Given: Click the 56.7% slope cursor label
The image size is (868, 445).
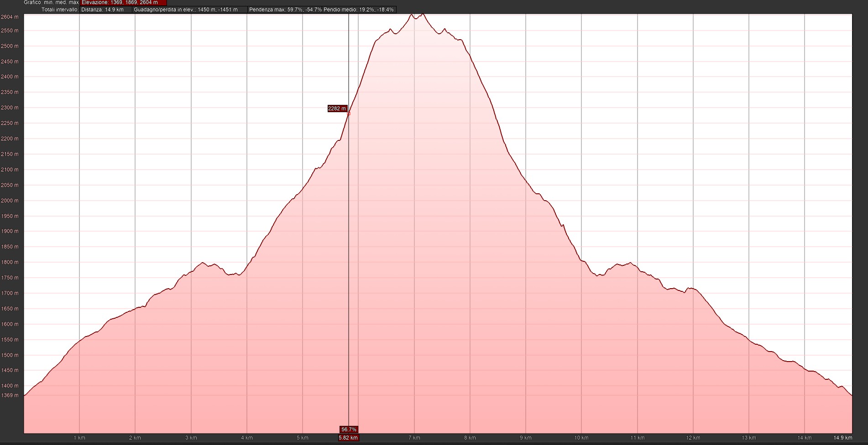Looking at the screenshot, I should (x=349, y=429).
